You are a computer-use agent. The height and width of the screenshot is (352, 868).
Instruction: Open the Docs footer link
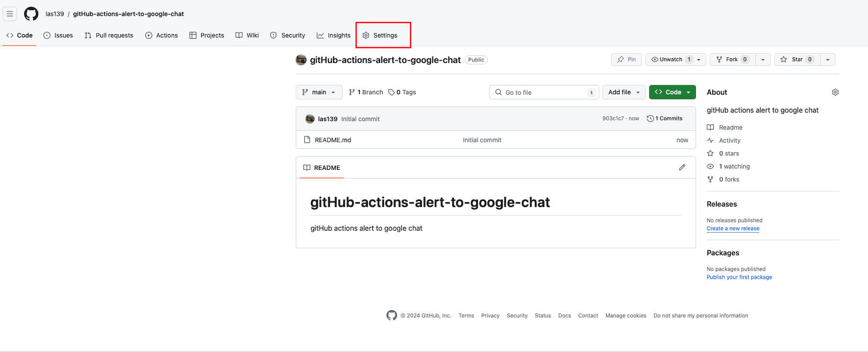click(565, 316)
